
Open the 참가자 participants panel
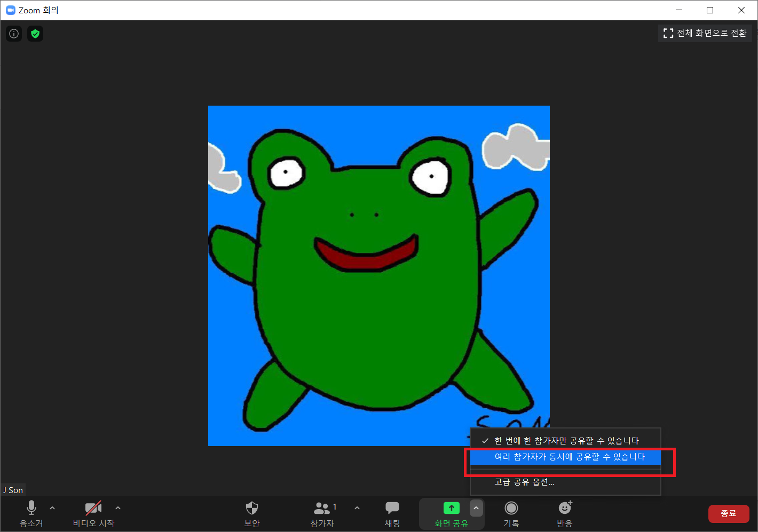coord(323,514)
